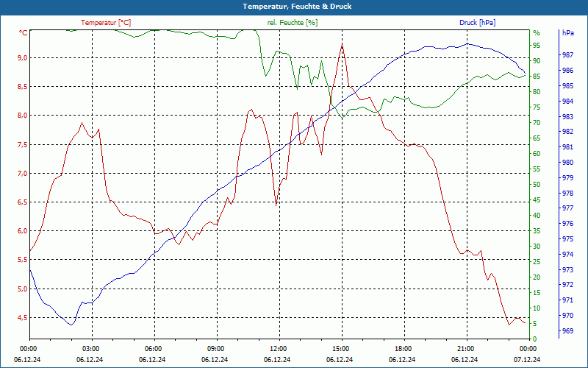Viewport: 588px width, 368px height.
Task: Select the red "Temperatur [°C]" legend label
Action: tap(106, 23)
